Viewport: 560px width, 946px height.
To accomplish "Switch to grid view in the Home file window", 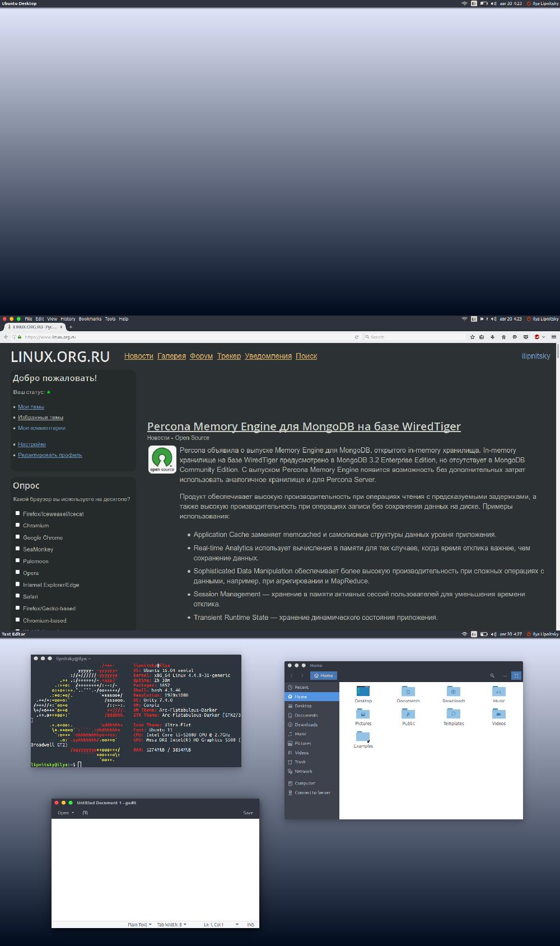I will click(x=516, y=675).
